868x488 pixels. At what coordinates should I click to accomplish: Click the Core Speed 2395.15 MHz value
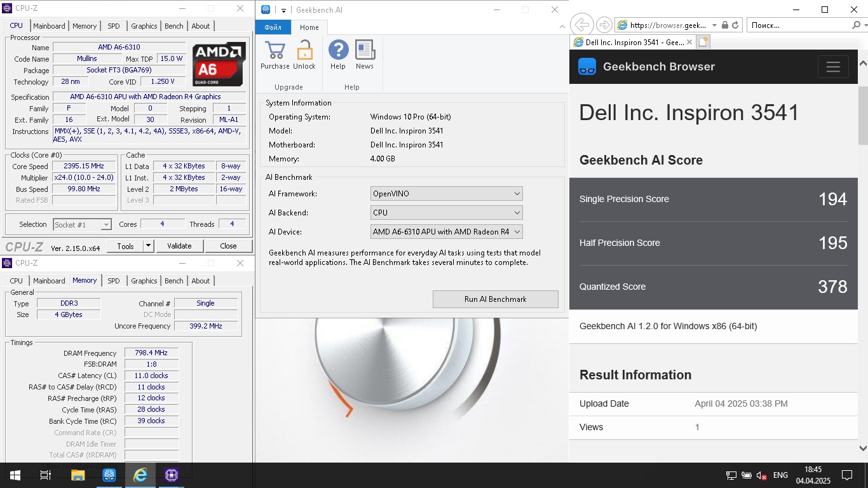click(x=83, y=166)
